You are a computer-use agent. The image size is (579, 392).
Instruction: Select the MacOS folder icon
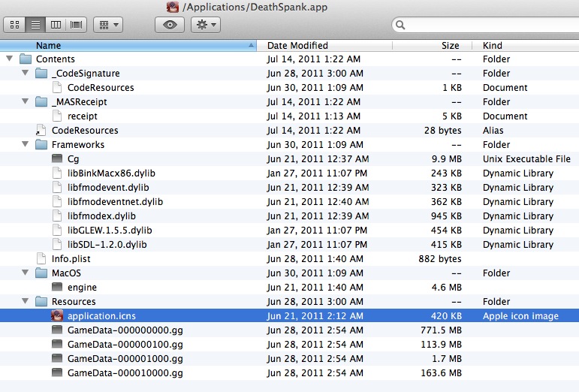41,273
